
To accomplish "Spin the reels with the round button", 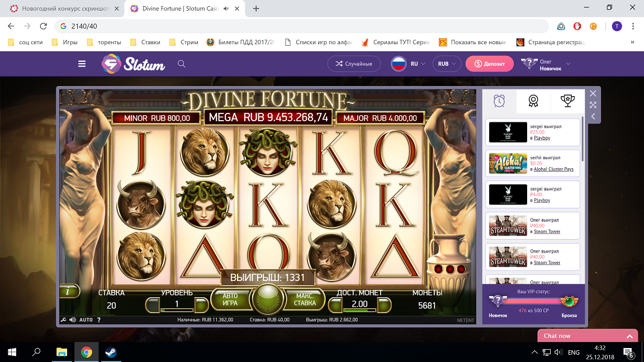I will pos(268,298).
